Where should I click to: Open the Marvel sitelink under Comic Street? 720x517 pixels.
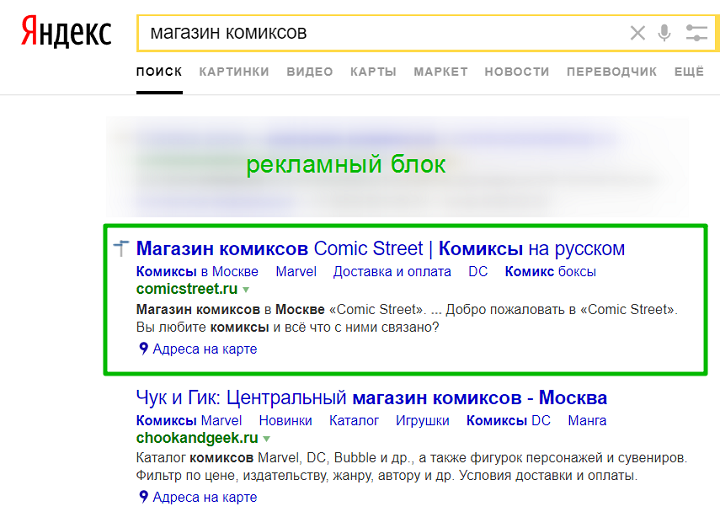(x=296, y=271)
